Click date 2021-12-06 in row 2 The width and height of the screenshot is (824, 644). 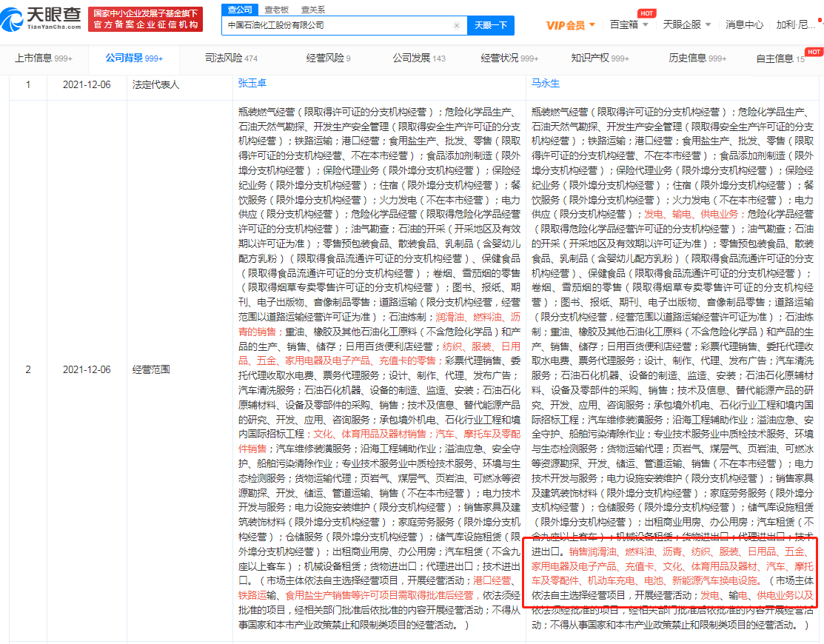87,370
